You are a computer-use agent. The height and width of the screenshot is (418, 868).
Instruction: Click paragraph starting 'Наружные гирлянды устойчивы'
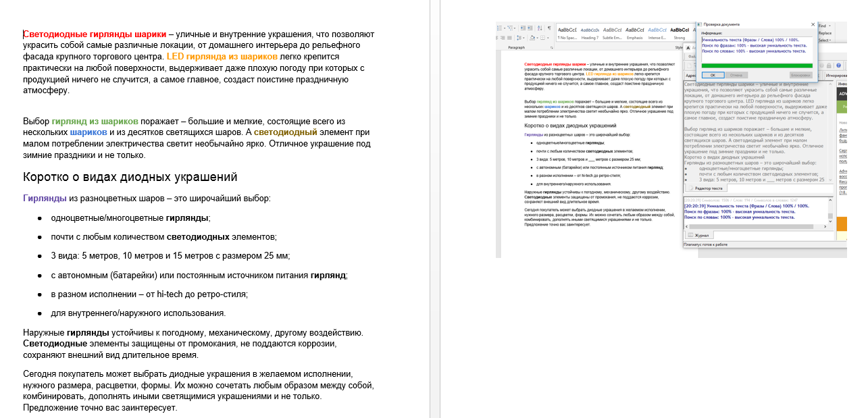pyautogui.click(x=193, y=344)
